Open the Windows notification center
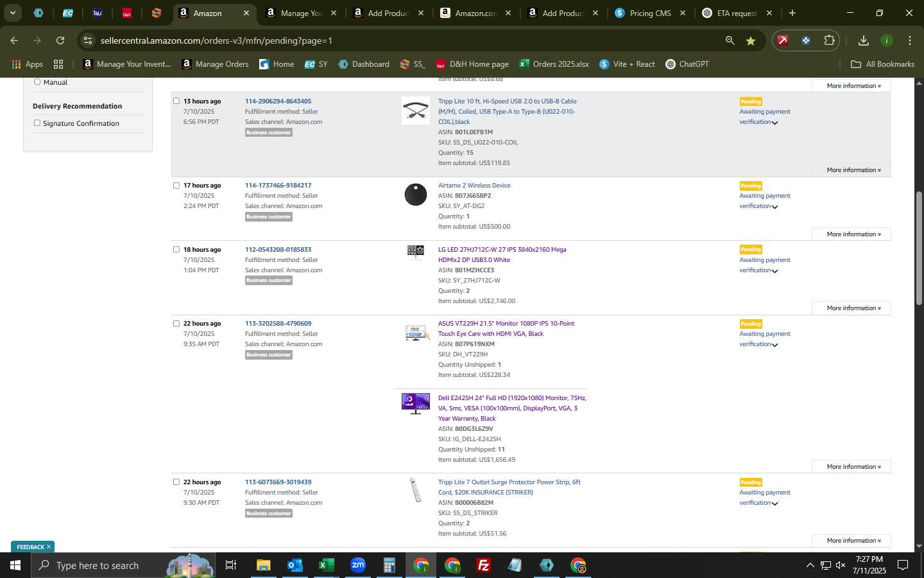The width and height of the screenshot is (924, 578). pos(903,565)
